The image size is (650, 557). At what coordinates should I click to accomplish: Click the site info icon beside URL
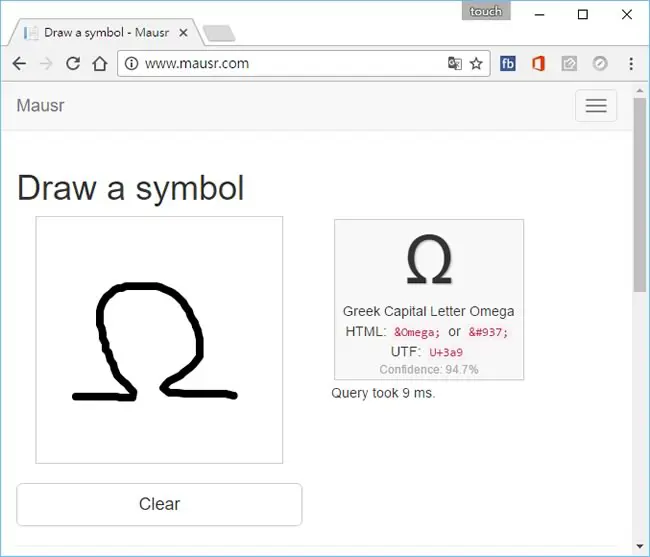(131, 63)
